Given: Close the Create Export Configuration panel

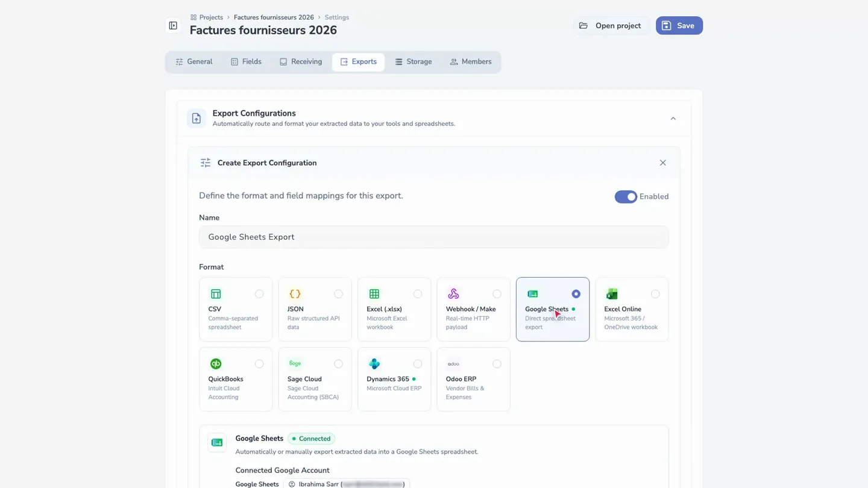Looking at the screenshot, I should coord(662,163).
